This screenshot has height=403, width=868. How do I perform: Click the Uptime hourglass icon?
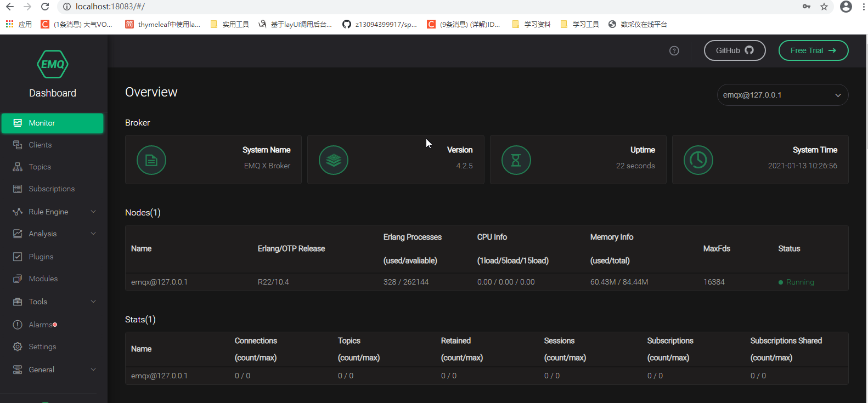click(516, 160)
